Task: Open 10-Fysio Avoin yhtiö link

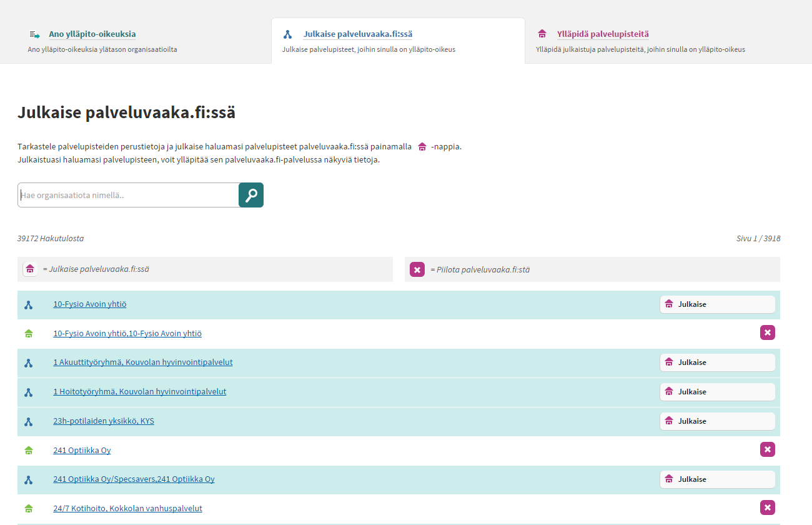Action: click(90, 304)
